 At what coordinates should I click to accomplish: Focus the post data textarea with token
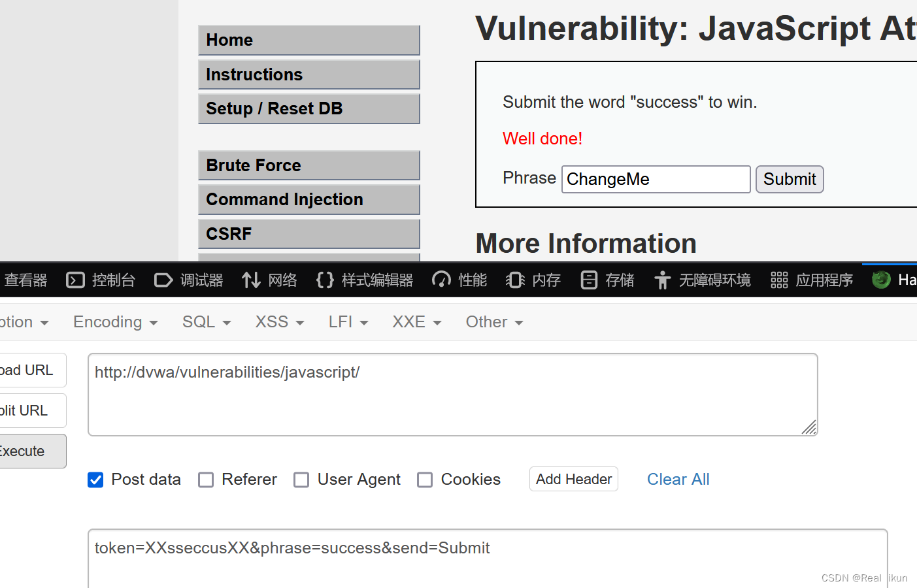(488, 559)
